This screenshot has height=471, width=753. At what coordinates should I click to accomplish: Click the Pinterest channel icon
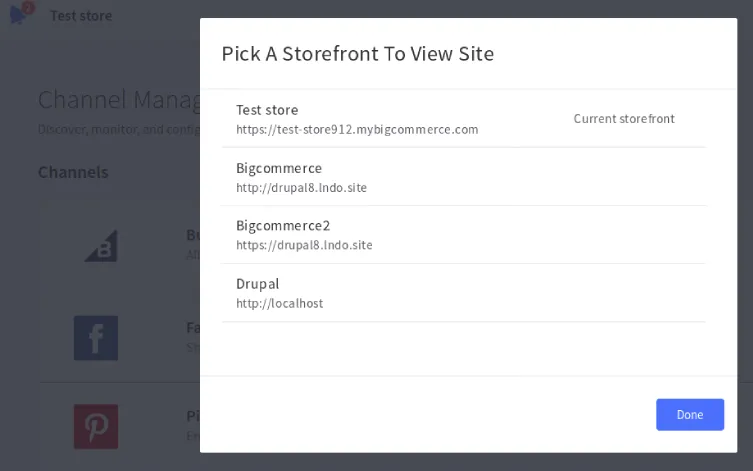tap(96, 426)
